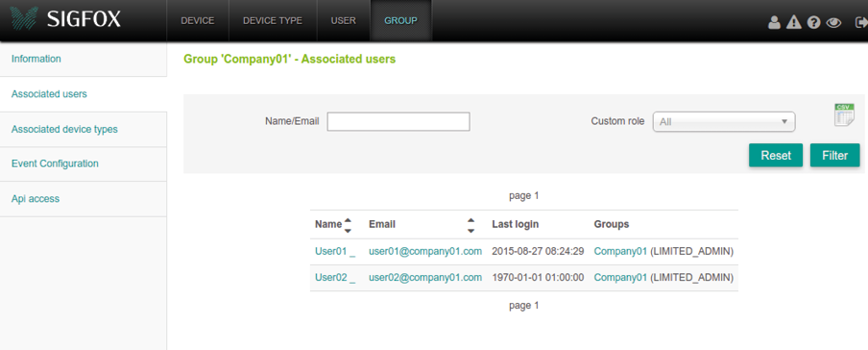
Task: Click the user02@company01.com email link
Action: coord(425,277)
